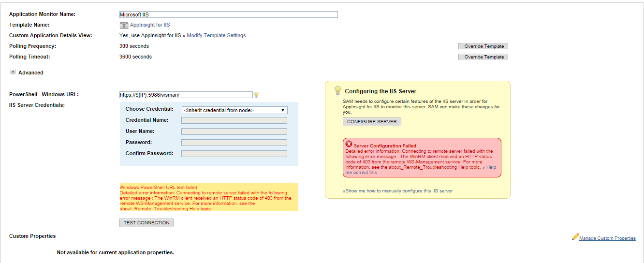This screenshot has width=644, height=263.
Task: Open the Choose Credential dropdown
Action: pos(234,110)
